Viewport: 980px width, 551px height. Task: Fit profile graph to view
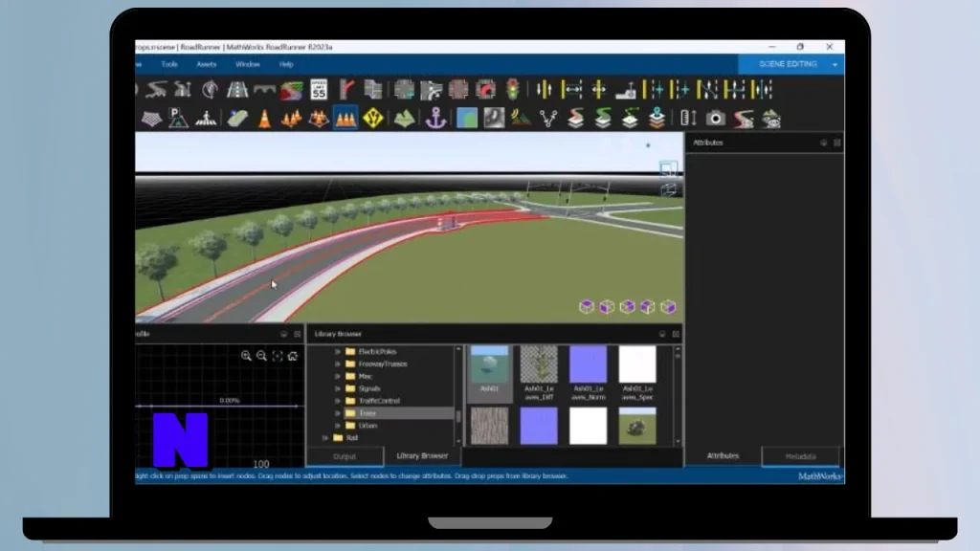click(x=278, y=356)
